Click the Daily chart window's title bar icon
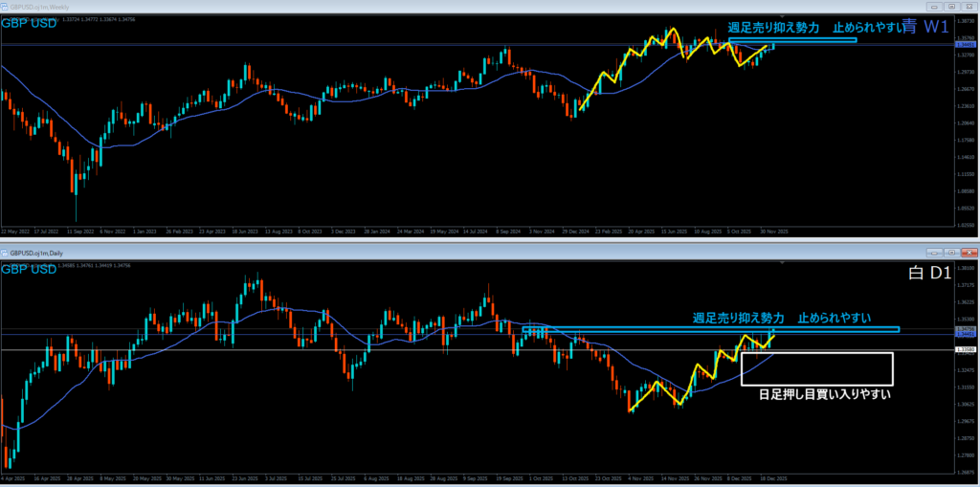This screenshot has width=980, height=487. 6,252
